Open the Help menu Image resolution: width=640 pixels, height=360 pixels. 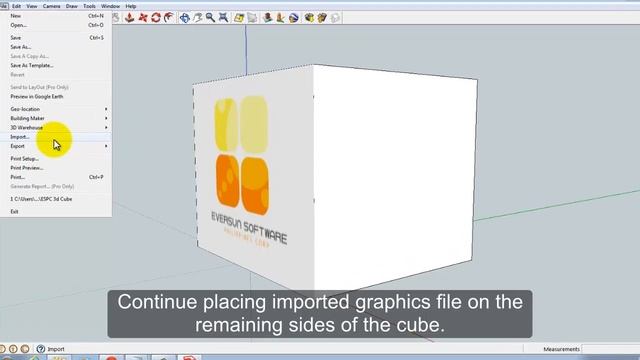pyautogui.click(x=131, y=6)
